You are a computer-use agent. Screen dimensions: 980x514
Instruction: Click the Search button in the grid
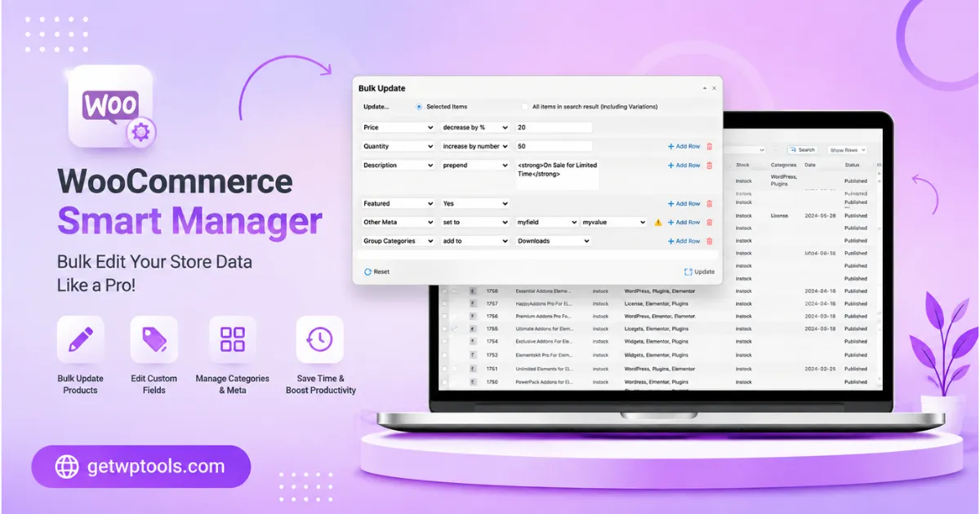(x=802, y=150)
